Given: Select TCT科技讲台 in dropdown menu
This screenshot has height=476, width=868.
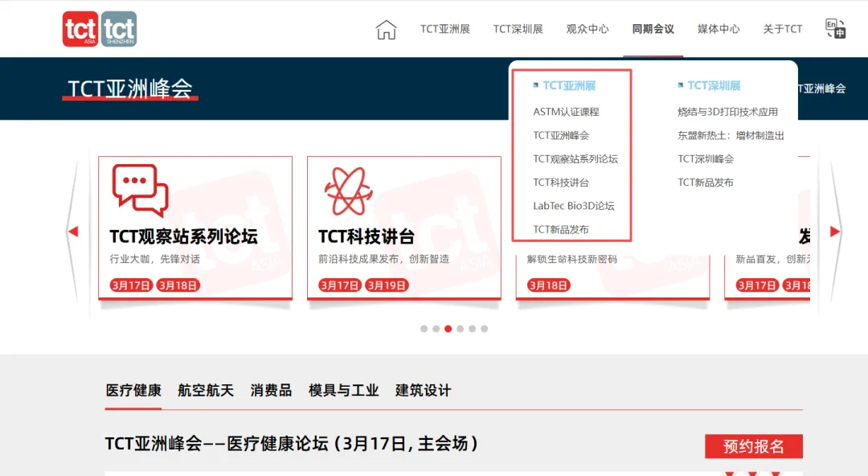Looking at the screenshot, I should coord(561,183).
